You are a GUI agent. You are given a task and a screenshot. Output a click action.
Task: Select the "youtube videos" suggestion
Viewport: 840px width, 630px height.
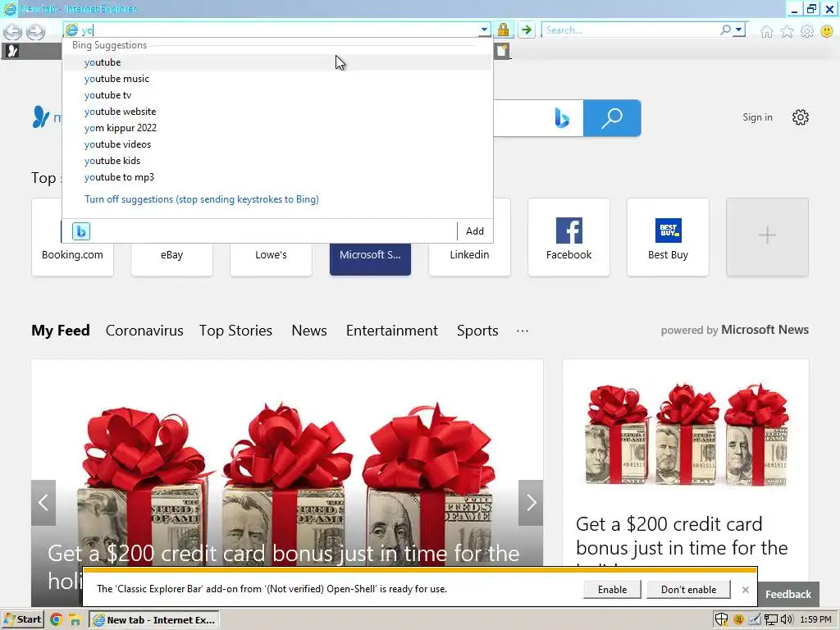(277, 144)
